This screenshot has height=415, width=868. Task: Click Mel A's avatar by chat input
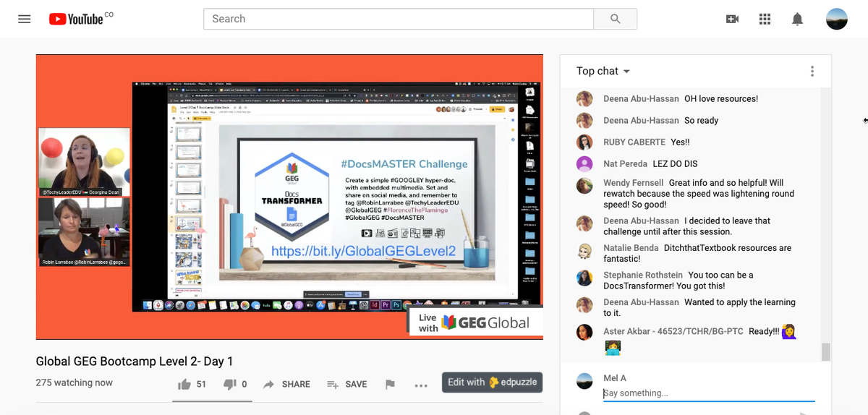coord(584,381)
